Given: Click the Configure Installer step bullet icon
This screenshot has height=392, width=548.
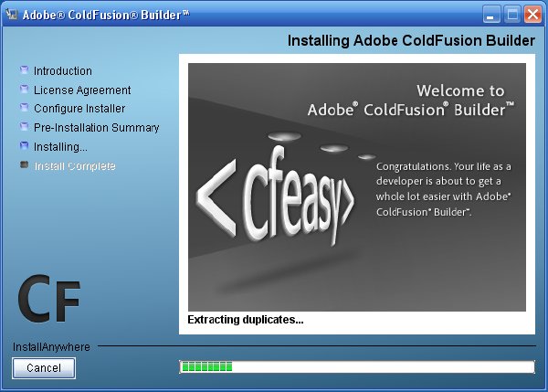Looking at the screenshot, I should [24, 107].
